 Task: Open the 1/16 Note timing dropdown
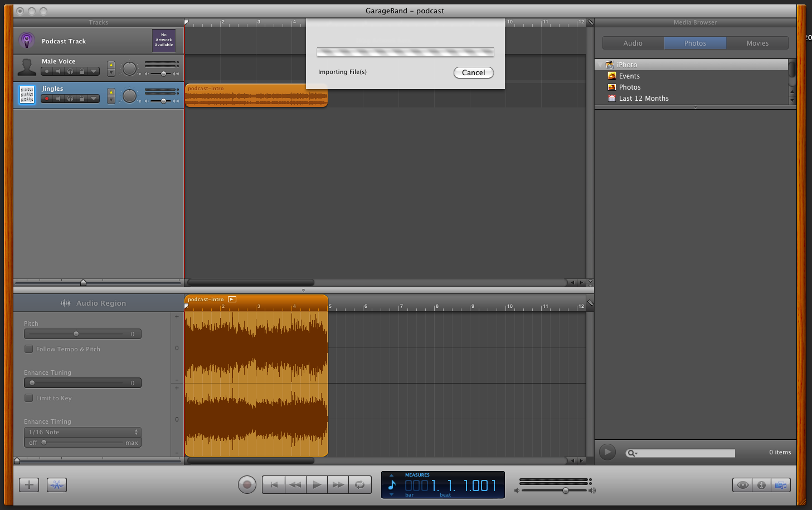(82, 432)
